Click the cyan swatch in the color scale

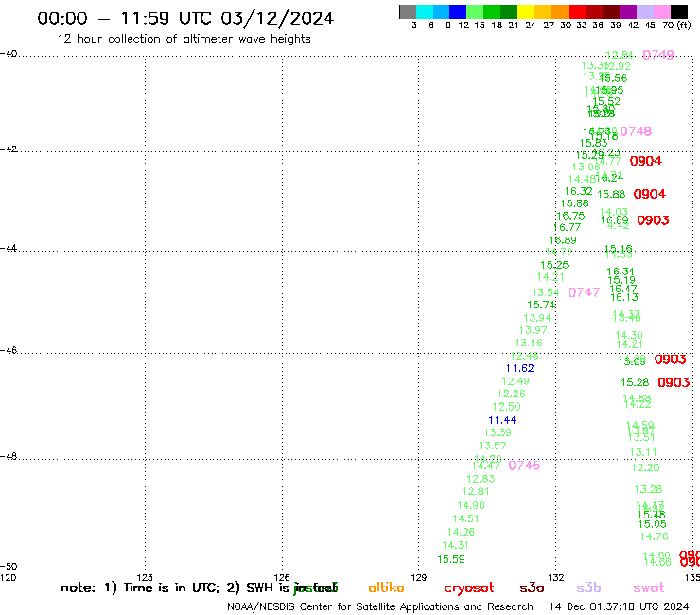(425, 11)
